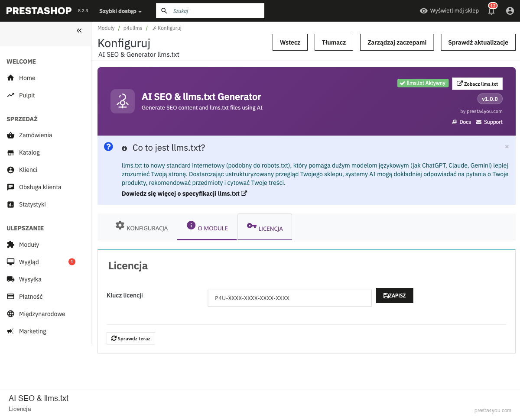520x420 pixels.
Task: Open the Support link in banner
Action: click(490, 122)
